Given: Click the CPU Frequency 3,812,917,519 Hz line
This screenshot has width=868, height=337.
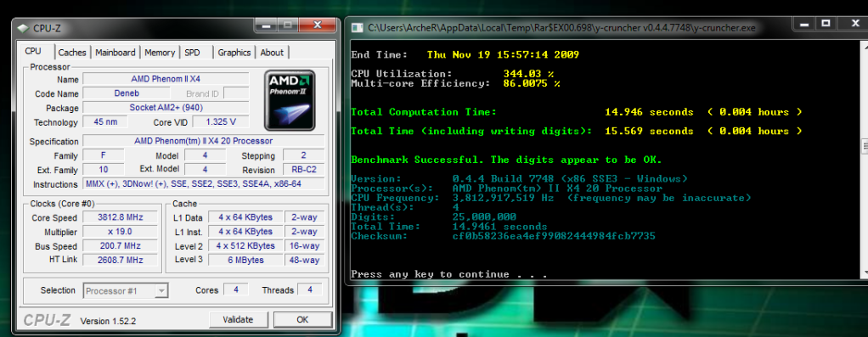Looking at the screenshot, I should point(551,198).
